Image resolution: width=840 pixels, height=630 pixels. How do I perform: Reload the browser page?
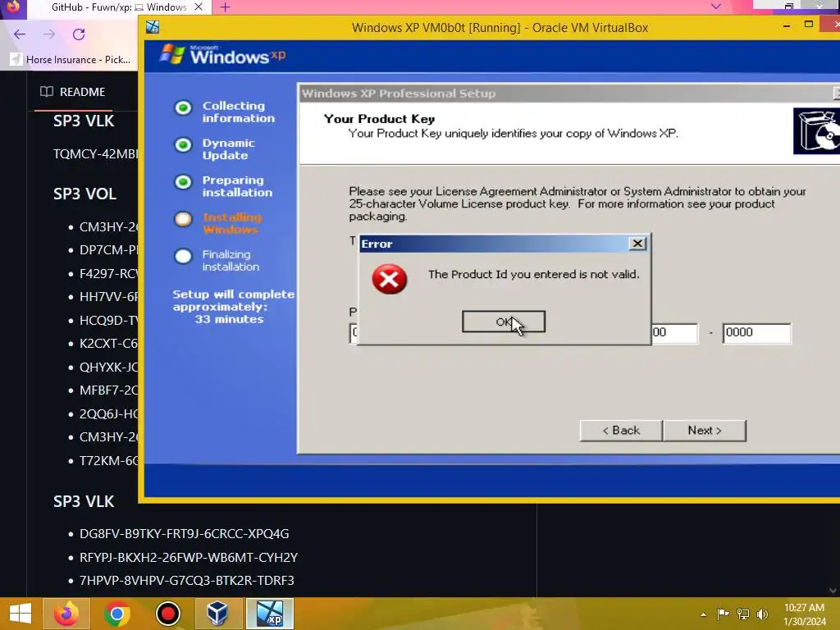click(x=79, y=34)
